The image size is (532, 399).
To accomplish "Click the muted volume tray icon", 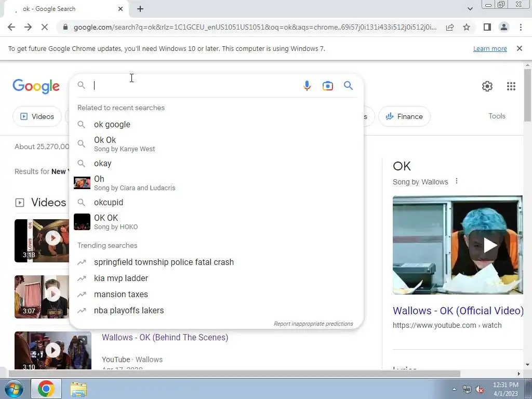I will pyautogui.click(x=480, y=390).
